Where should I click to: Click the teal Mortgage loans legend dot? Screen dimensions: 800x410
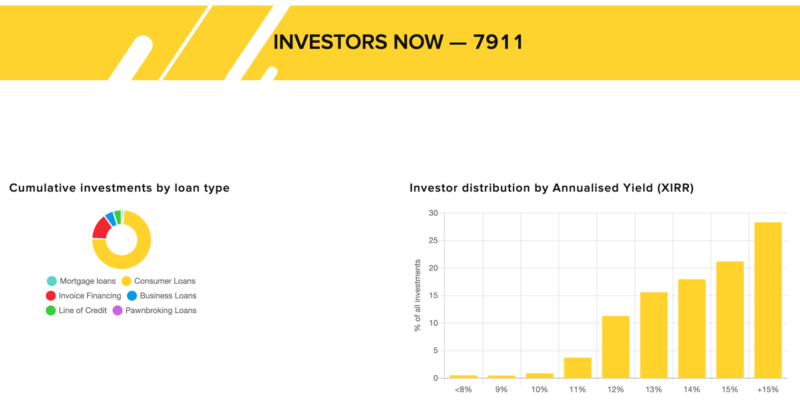coord(52,281)
